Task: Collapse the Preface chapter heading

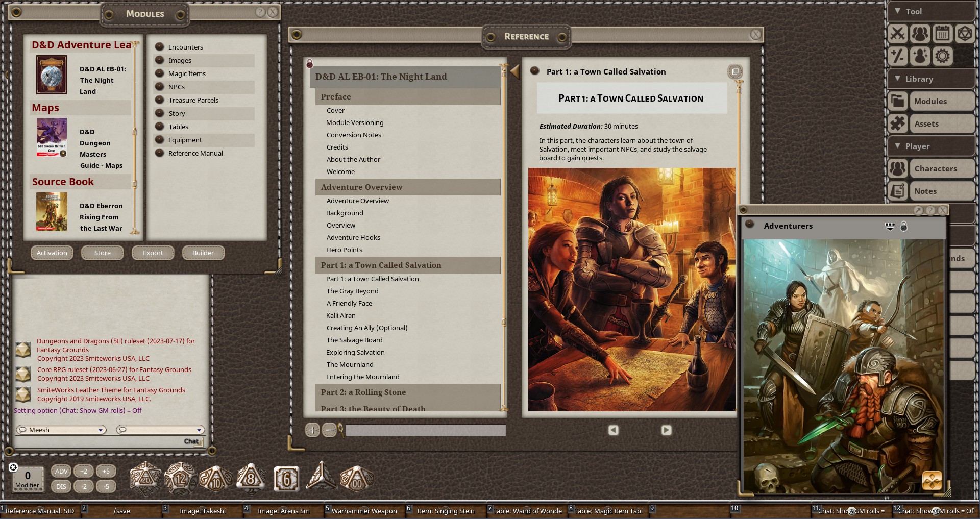Action: tap(408, 96)
